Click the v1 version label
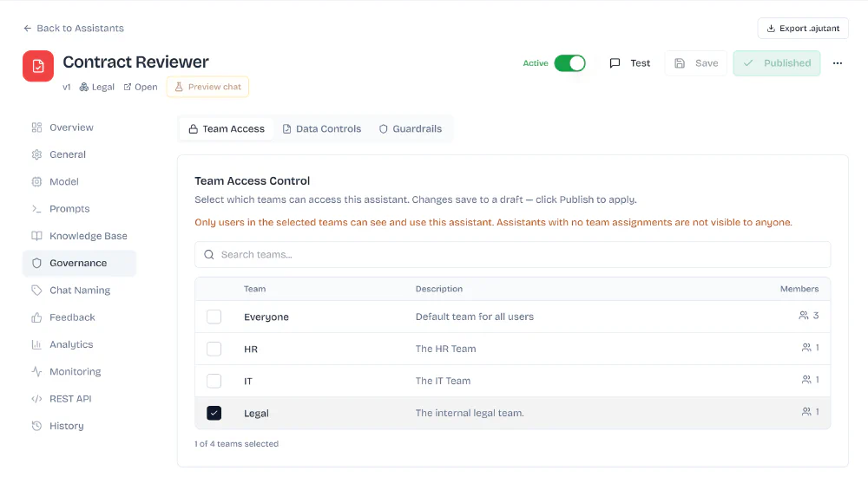This screenshot has height=477, width=868. (67, 87)
